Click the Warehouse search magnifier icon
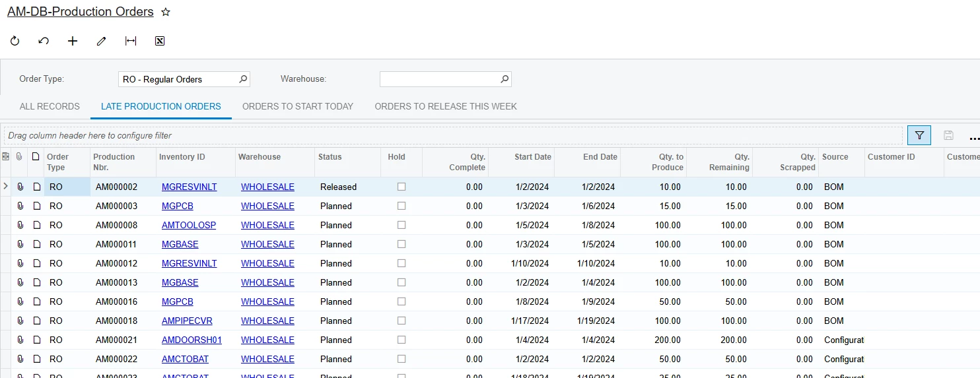Screen dimensions: 980x378 point(505,79)
